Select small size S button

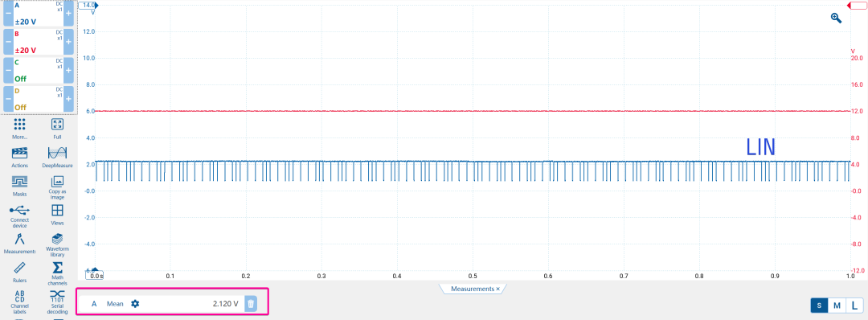819,305
